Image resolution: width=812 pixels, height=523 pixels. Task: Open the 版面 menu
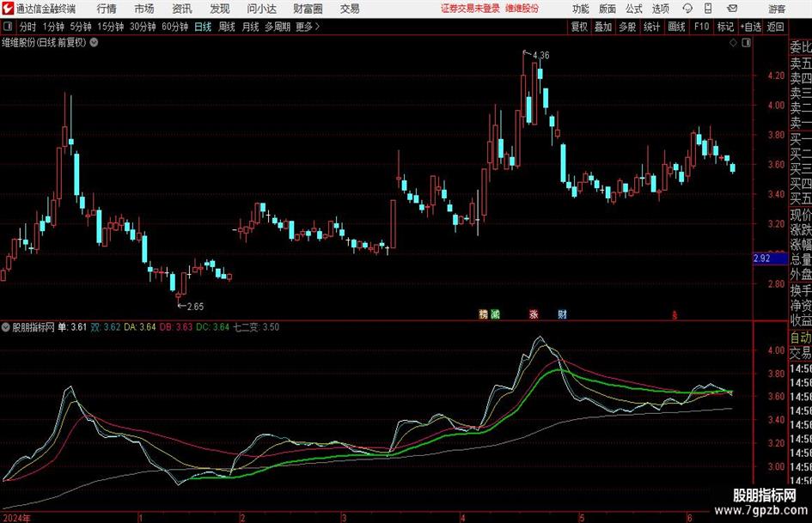(x=607, y=9)
